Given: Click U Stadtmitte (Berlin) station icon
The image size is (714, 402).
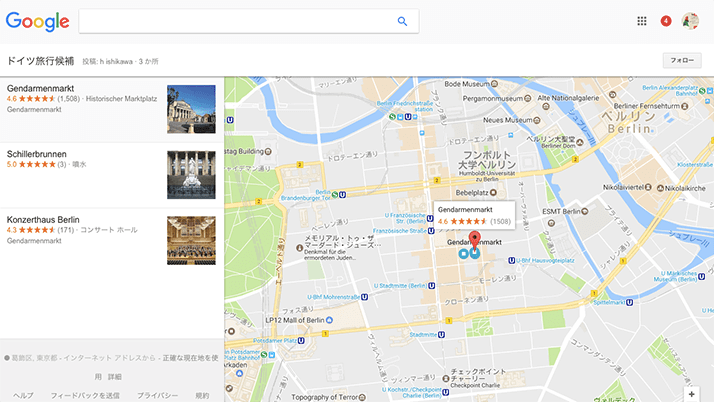Looking at the screenshot, I should (x=431, y=286).
